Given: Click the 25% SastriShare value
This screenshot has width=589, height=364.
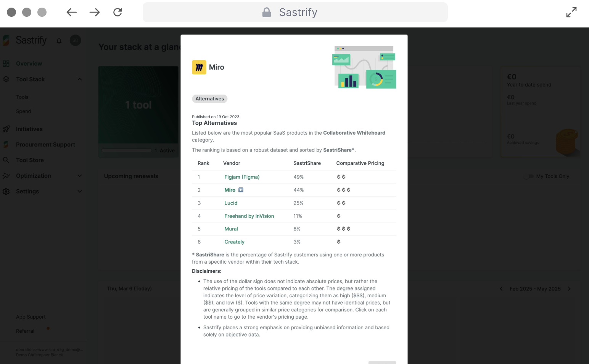Looking at the screenshot, I should (x=298, y=203).
